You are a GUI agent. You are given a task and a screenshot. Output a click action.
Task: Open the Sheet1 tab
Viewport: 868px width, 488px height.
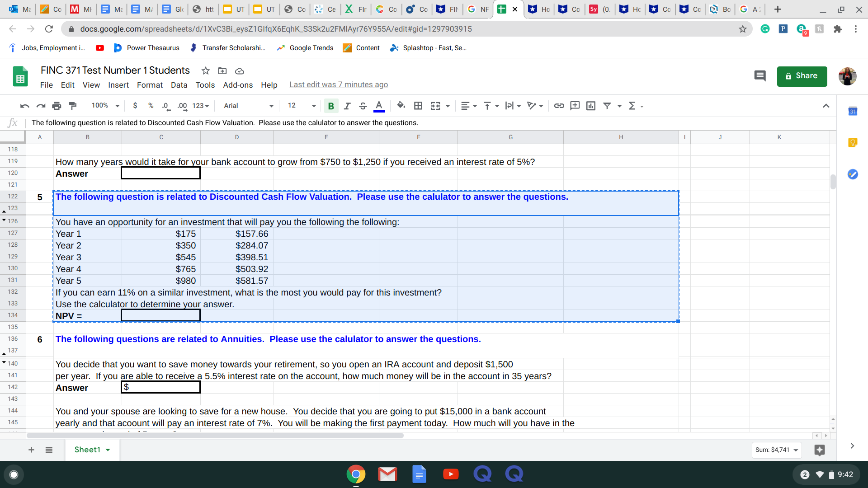coord(87,450)
